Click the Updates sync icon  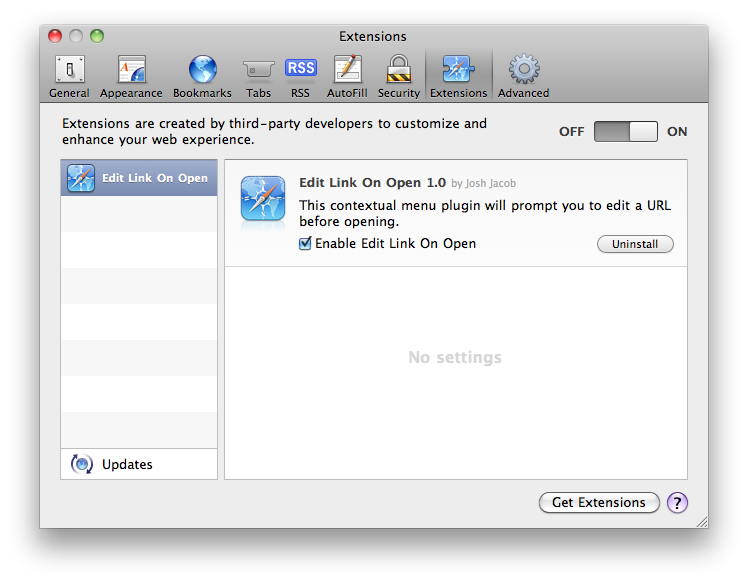(82, 464)
